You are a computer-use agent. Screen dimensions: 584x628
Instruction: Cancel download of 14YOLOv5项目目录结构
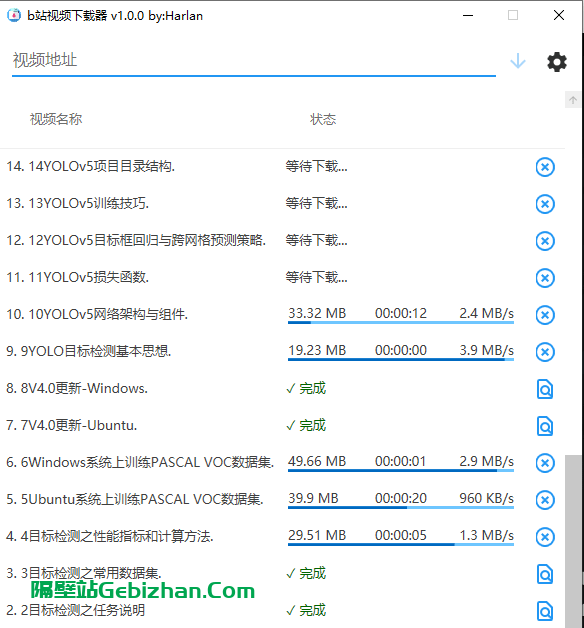545,167
